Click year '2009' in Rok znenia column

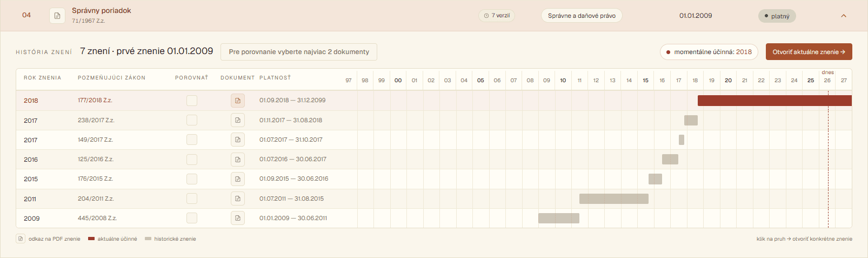coord(32,219)
